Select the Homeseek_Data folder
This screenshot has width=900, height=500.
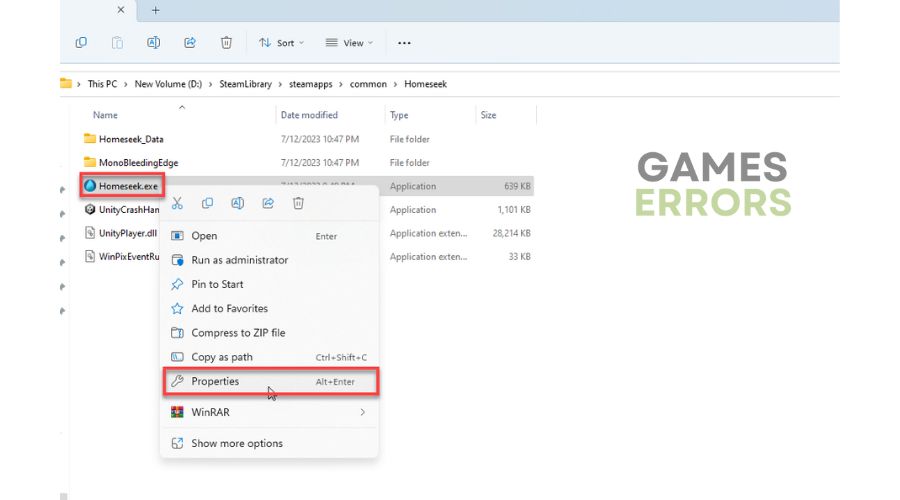(131, 139)
